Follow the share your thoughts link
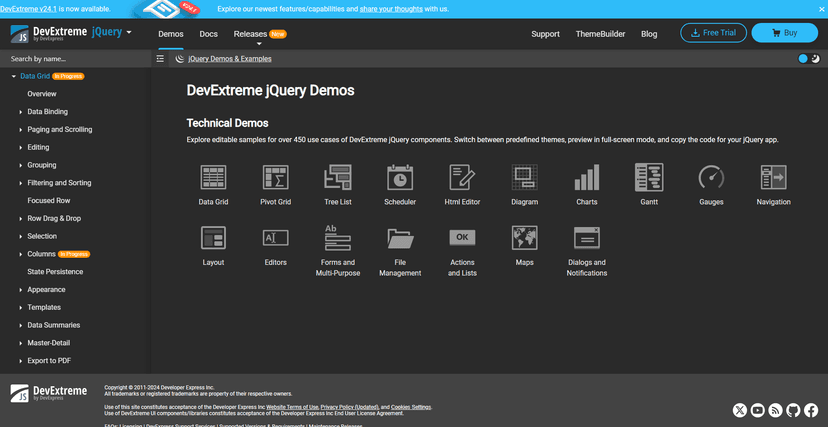The width and height of the screenshot is (828, 427). coord(391,9)
